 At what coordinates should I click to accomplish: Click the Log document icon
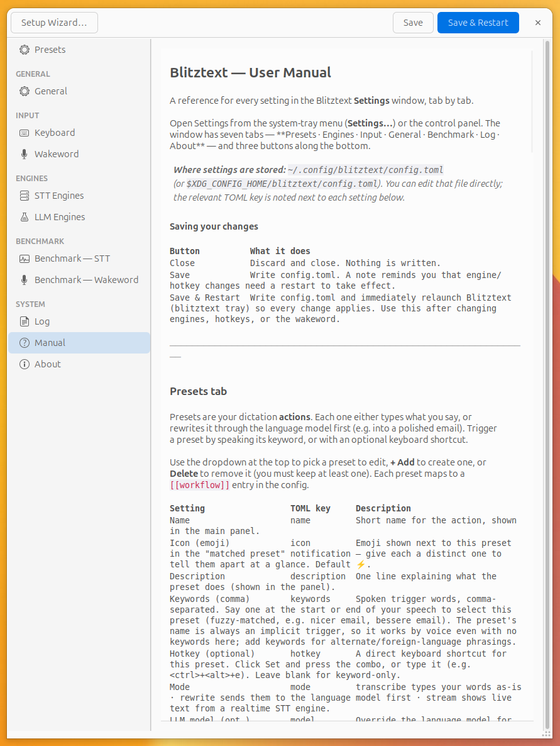(25, 321)
